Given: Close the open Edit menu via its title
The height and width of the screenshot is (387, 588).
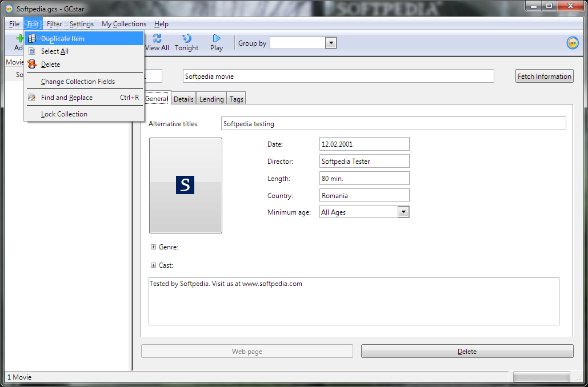Looking at the screenshot, I should coord(33,24).
